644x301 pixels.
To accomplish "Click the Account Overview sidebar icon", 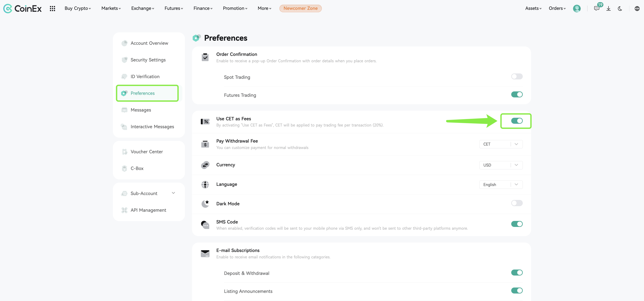I will click(124, 43).
